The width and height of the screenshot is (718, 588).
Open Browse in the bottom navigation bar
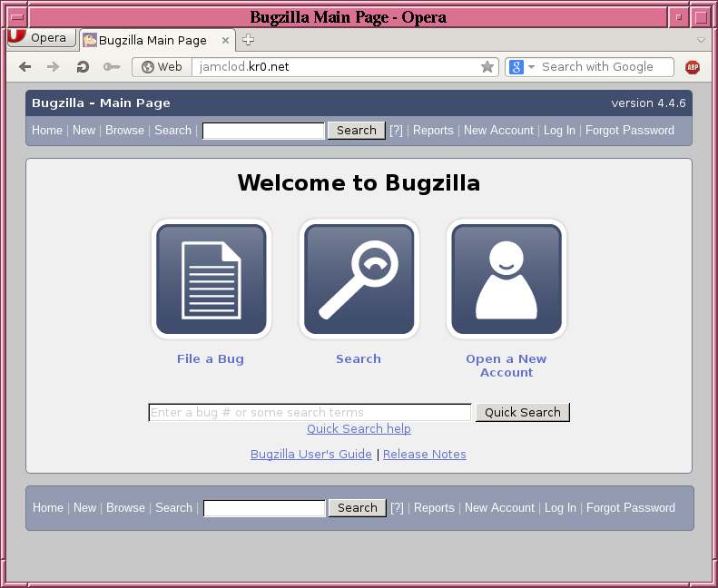pyautogui.click(x=125, y=507)
